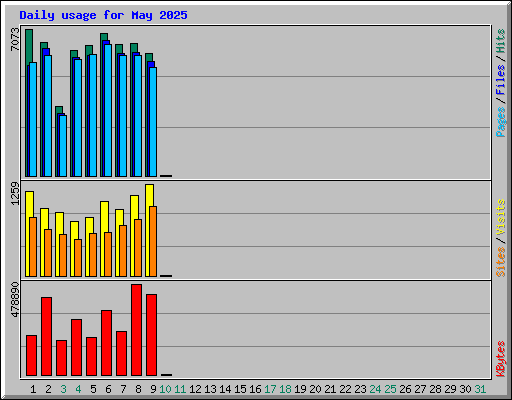Select the day 2 red KBytes bar
This screenshot has height=400, width=512.
tap(46, 336)
